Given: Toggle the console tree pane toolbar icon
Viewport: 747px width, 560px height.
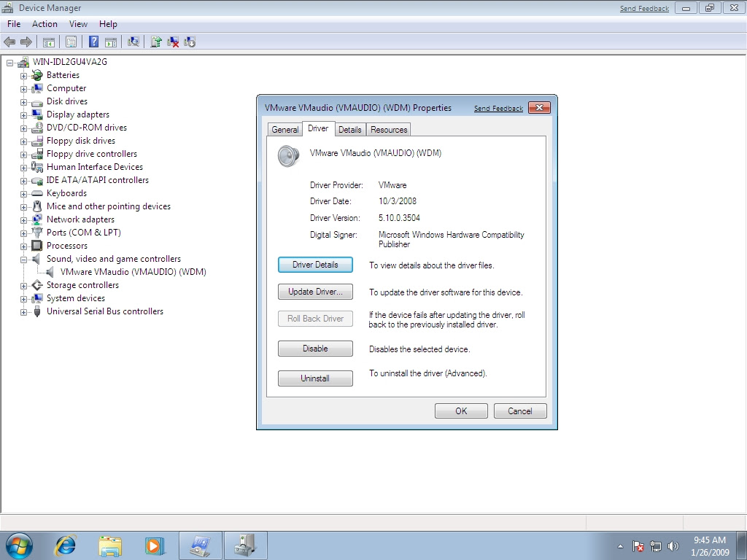Looking at the screenshot, I should click(49, 42).
